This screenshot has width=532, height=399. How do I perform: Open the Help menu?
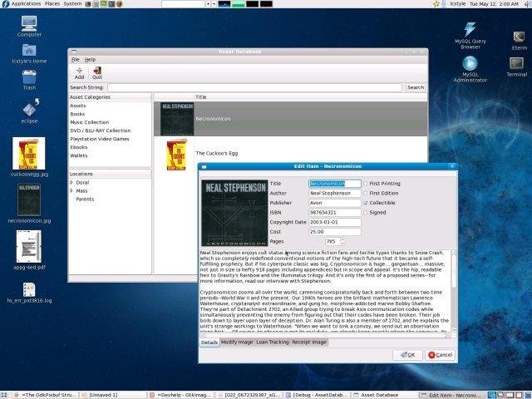(90, 60)
